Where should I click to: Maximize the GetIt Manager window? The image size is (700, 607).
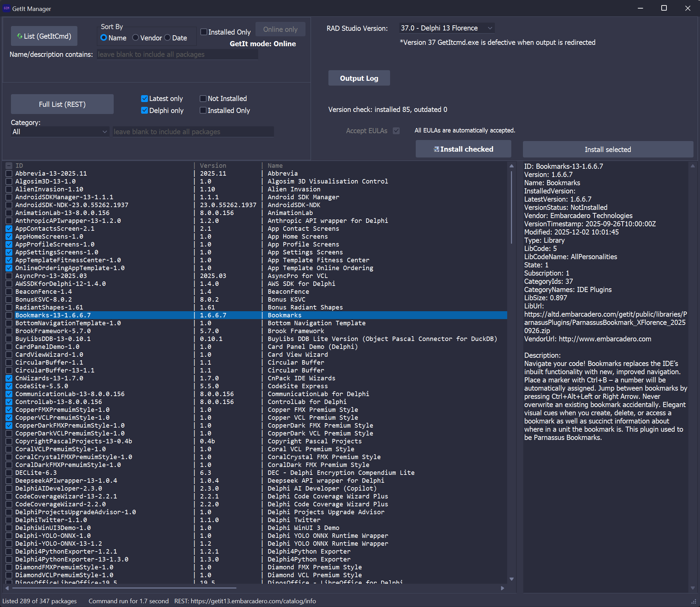coord(664,8)
